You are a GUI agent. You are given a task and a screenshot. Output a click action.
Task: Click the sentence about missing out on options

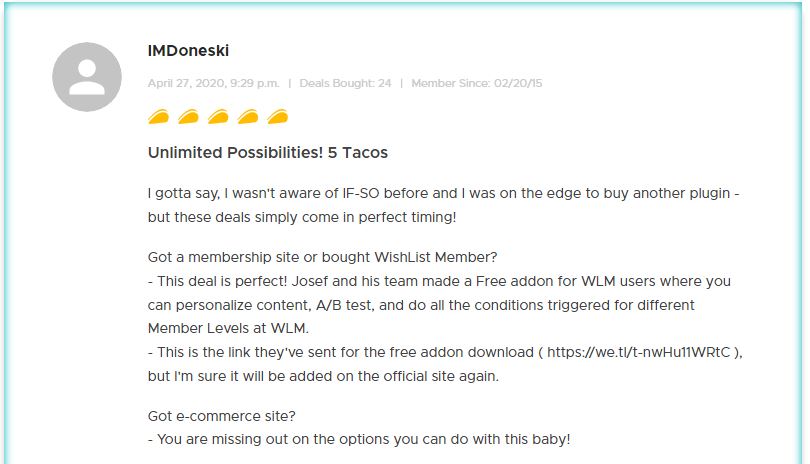click(359, 440)
